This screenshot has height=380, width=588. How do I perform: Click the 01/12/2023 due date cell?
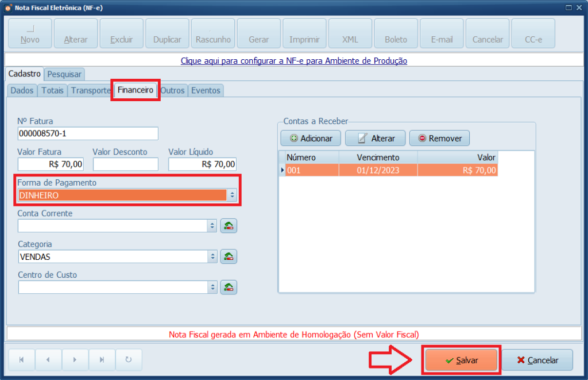[x=378, y=171]
